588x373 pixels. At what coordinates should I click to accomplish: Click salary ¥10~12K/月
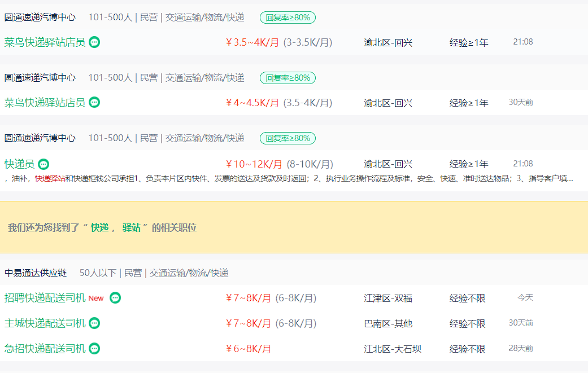click(x=254, y=164)
